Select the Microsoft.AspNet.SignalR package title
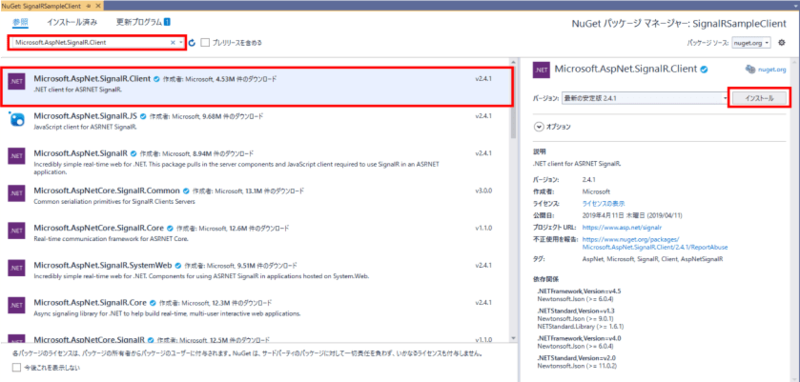 tap(81, 153)
